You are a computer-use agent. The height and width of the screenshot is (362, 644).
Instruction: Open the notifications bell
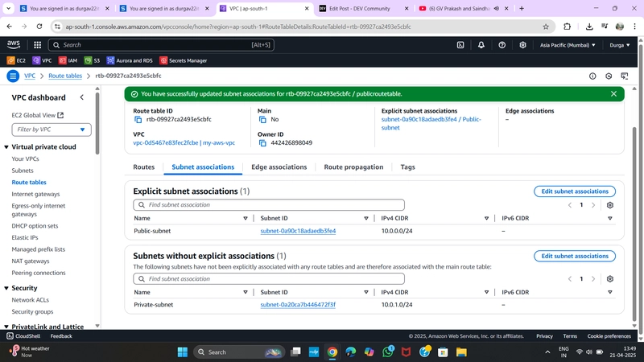[481, 45]
